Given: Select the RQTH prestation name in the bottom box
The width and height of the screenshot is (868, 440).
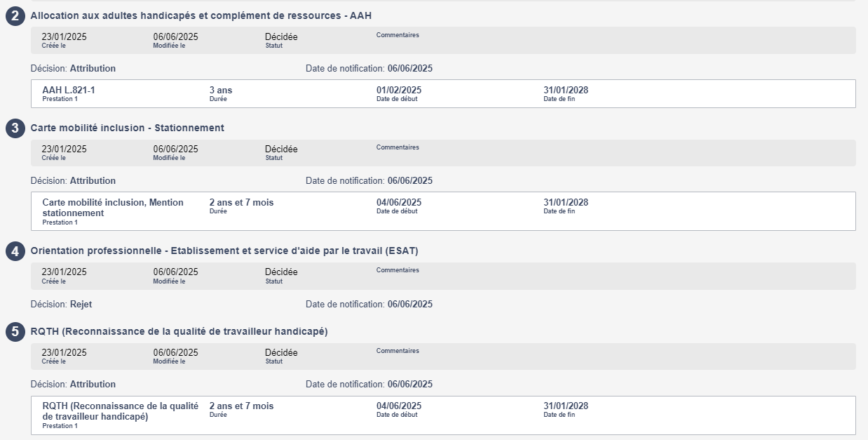Looking at the screenshot, I should (x=120, y=411).
